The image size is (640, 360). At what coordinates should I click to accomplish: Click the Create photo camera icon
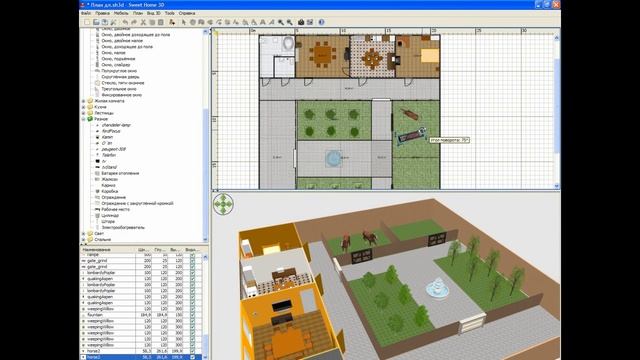[x=301, y=22]
